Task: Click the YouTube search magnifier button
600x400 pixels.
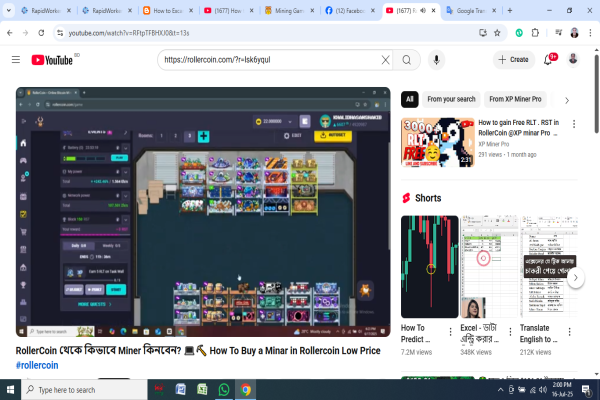Action: 406,60
